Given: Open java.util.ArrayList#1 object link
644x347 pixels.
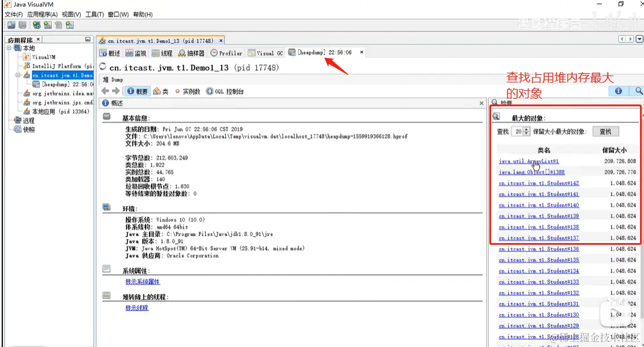Looking at the screenshot, I should pyautogui.click(x=529, y=161).
